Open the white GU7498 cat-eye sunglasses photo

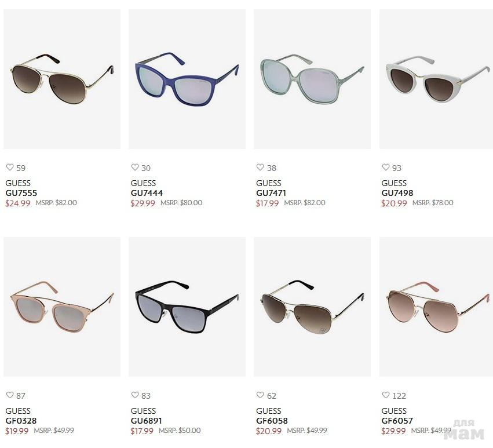[436, 79]
